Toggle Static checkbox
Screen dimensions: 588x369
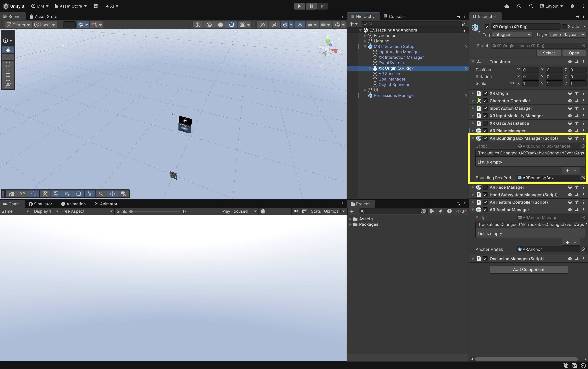click(x=564, y=27)
